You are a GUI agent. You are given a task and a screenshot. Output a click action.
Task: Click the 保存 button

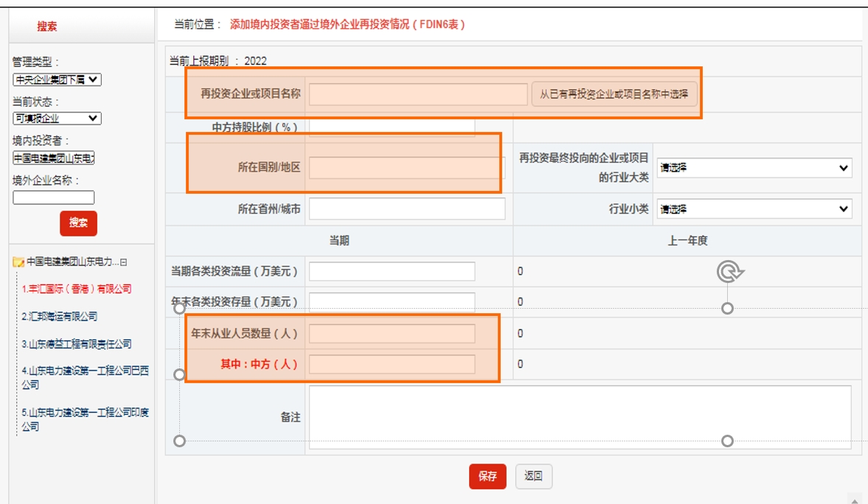pyautogui.click(x=487, y=477)
